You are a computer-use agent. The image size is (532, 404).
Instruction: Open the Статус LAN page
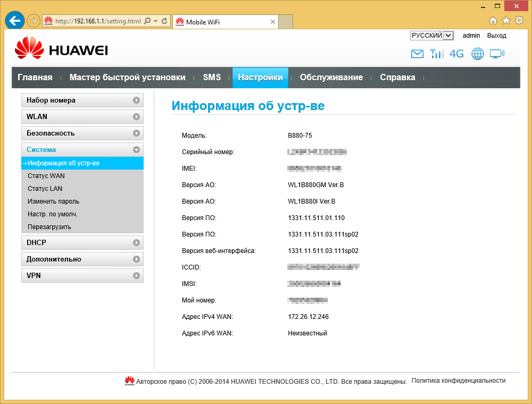[x=45, y=188]
